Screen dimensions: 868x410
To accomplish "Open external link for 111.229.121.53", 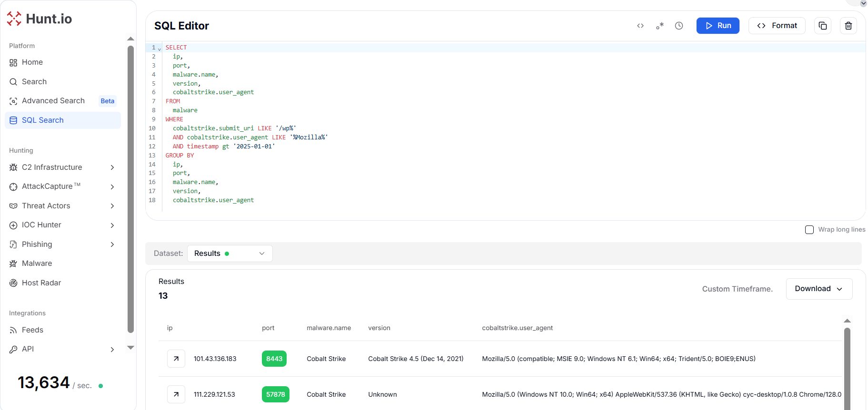I will tap(176, 394).
